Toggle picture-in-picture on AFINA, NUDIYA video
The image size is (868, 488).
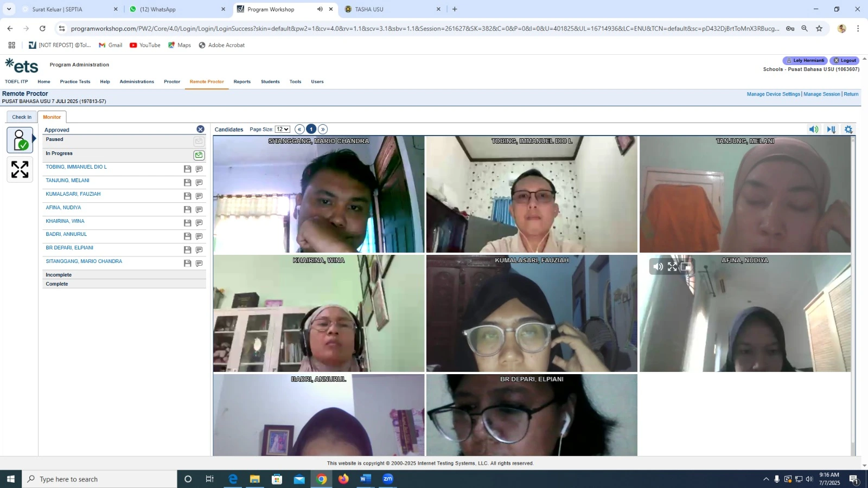click(x=686, y=267)
